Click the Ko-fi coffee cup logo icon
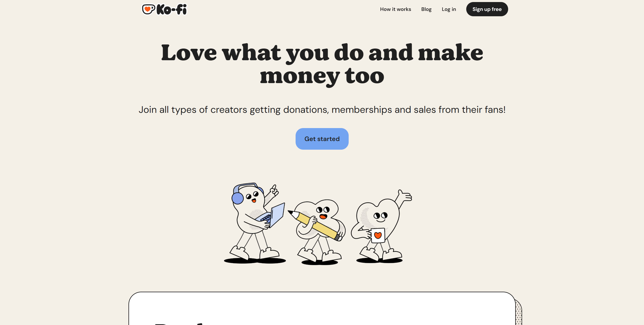The image size is (644, 325). click(x=148, y=9)
